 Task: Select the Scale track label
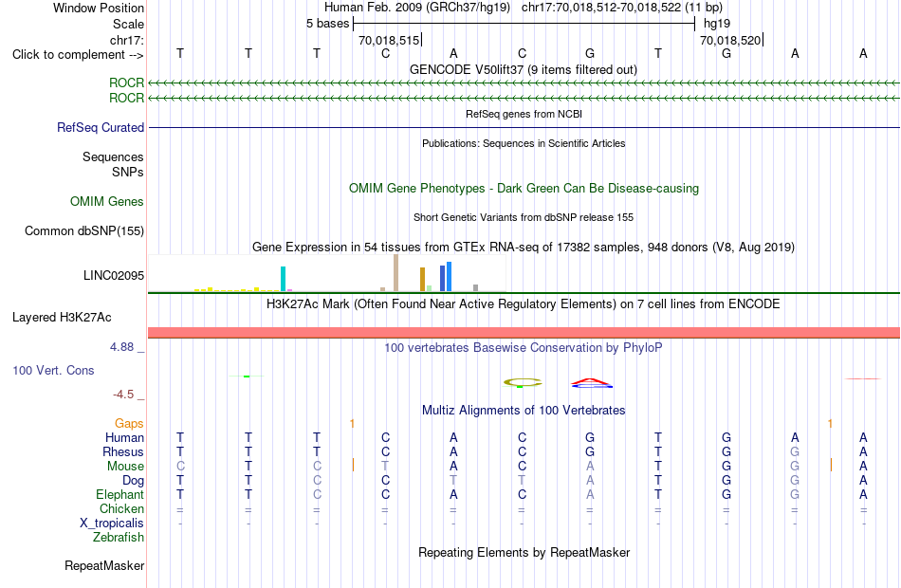(128, 24)
